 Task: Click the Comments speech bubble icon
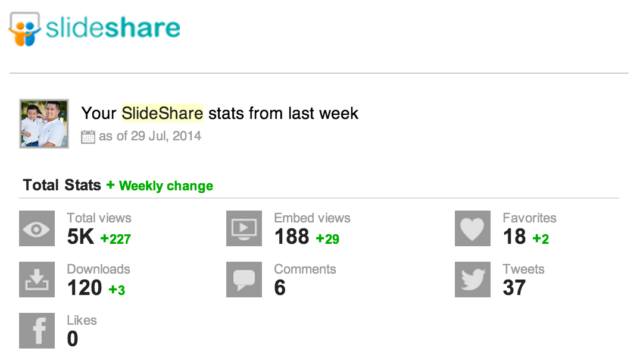(x=244, y=280)
